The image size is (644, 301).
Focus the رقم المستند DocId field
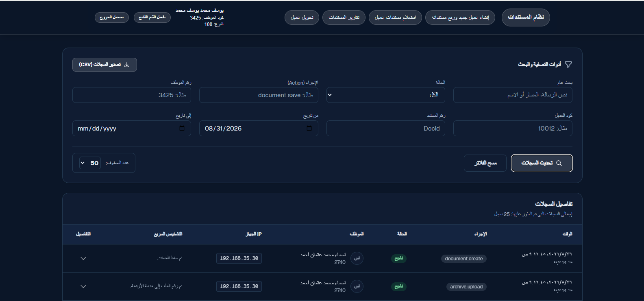click(385, 129)
